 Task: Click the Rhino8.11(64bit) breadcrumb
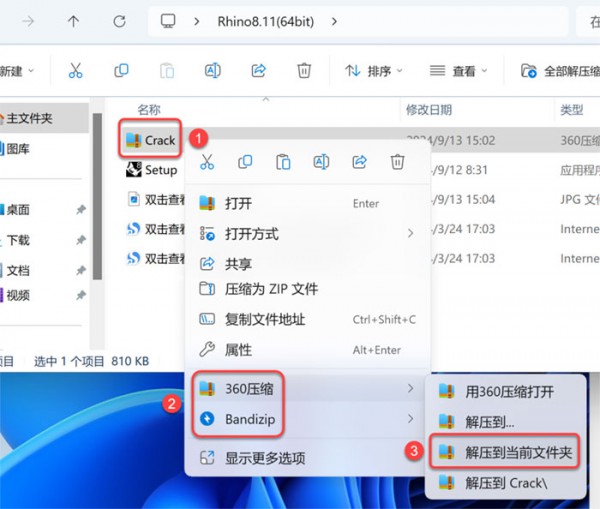click(x=266, y=21)
